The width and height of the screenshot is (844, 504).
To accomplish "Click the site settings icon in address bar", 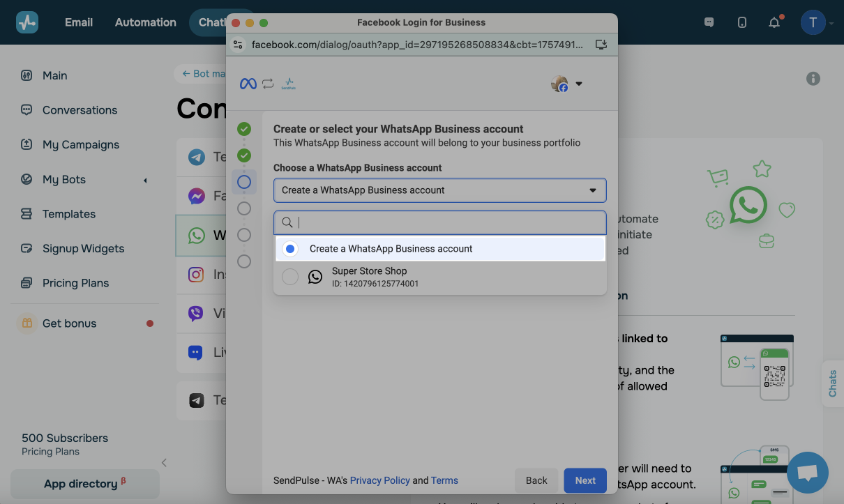I will pos(238,45).
